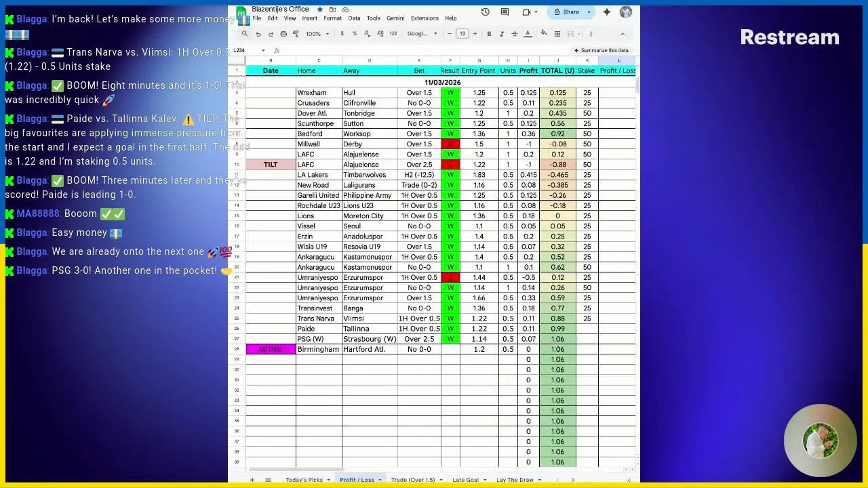Toggle italic formatting
Image resolution: width=868 pixels, height=488 pixels.
pos(502,34)
